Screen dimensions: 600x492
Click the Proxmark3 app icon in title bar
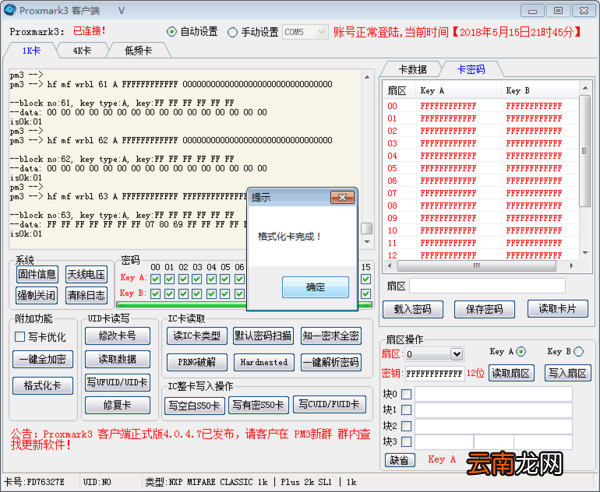click(x=10, y=10)
